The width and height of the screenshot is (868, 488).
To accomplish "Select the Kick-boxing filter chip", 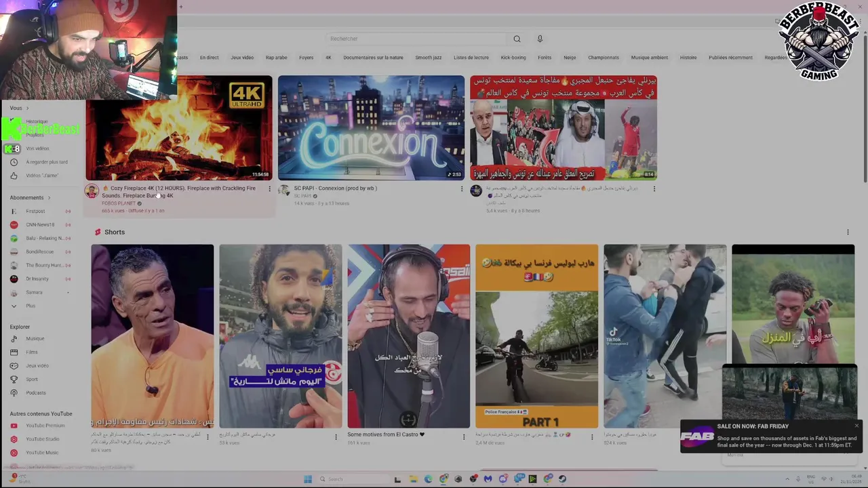I will point(513,58).
